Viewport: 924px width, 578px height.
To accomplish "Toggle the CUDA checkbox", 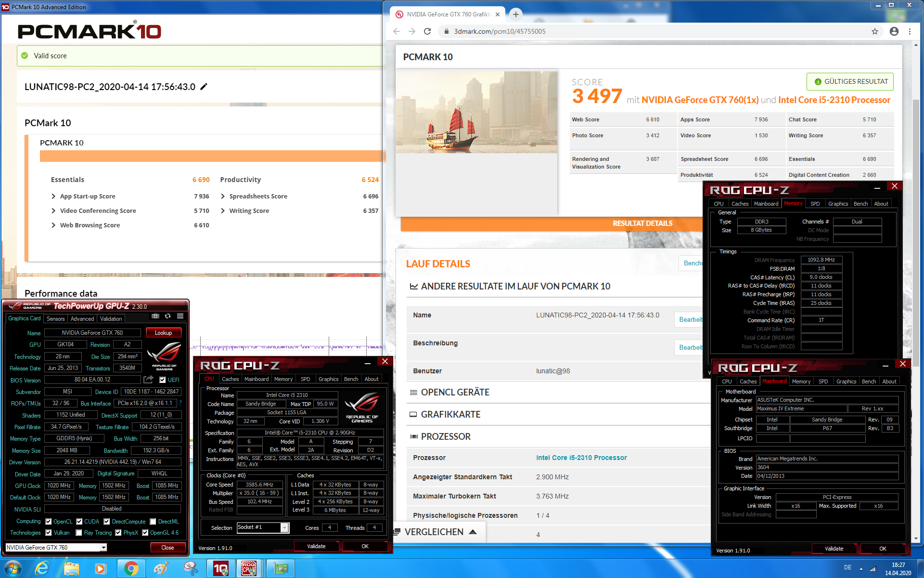I will click(79, 521).
